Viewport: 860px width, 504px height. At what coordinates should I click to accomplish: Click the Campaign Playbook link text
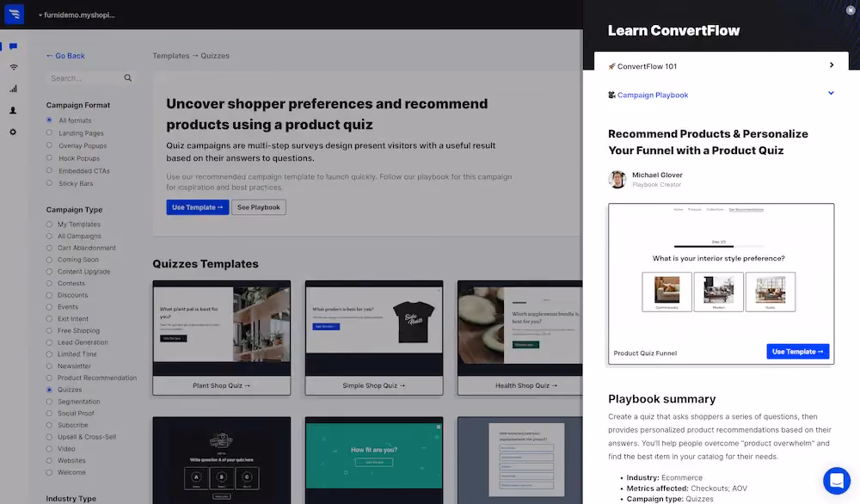[x=653, y=95]
